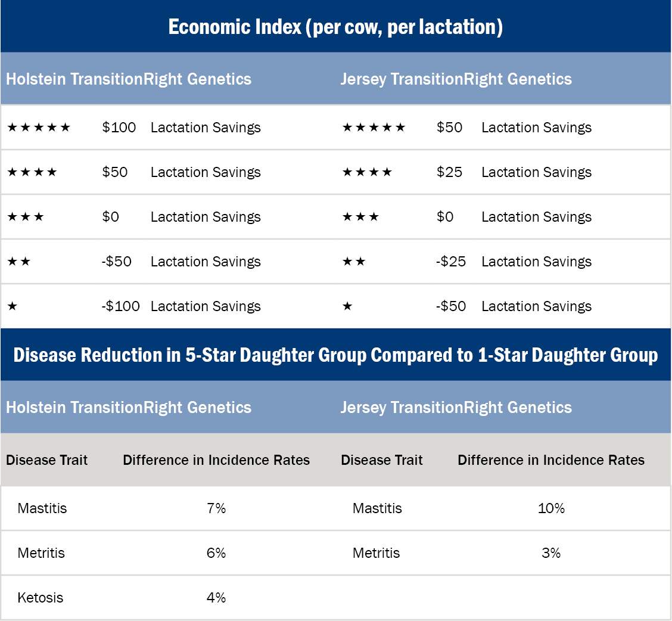Click the Jersey four-star rating icons

367,172
